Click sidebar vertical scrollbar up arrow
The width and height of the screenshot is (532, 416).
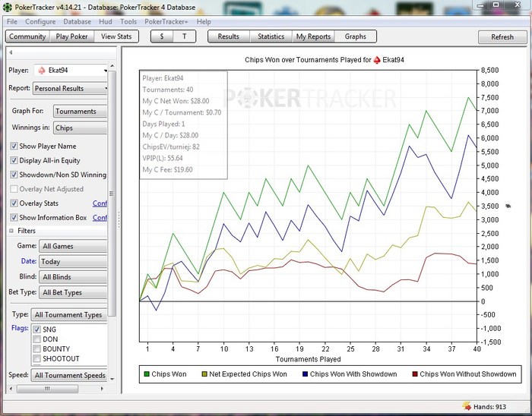click(x=112, y=66)
